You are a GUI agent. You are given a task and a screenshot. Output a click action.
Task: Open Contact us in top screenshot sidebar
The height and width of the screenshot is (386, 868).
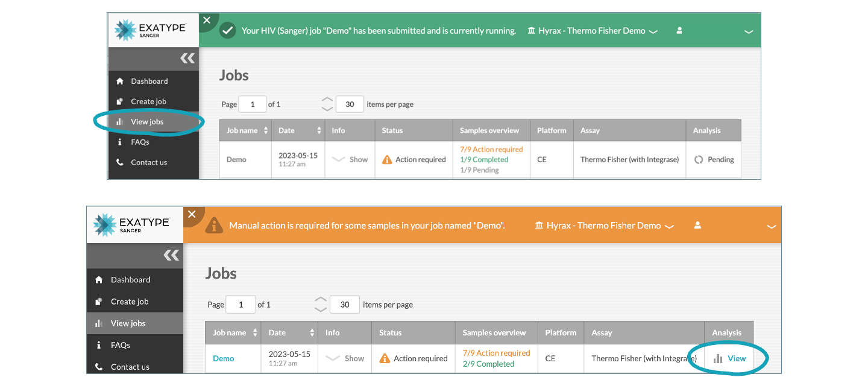(x=154, y=162)
